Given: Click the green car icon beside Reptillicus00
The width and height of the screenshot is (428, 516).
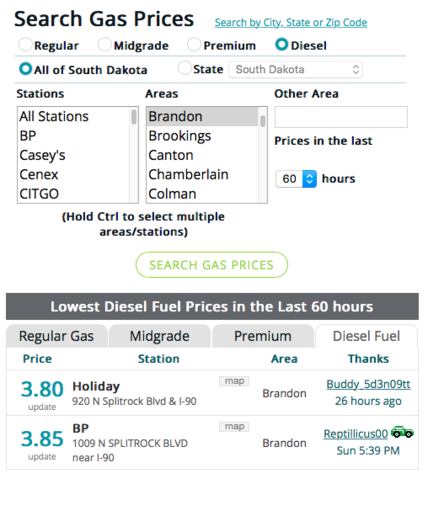Looking at the screenshot, I should pyautogui.click(x=402, y=432).
